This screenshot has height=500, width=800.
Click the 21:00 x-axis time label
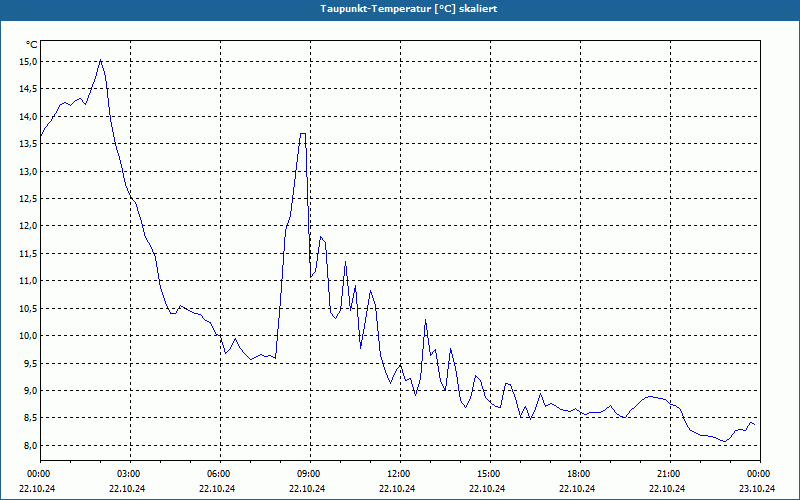coord(668,474)
